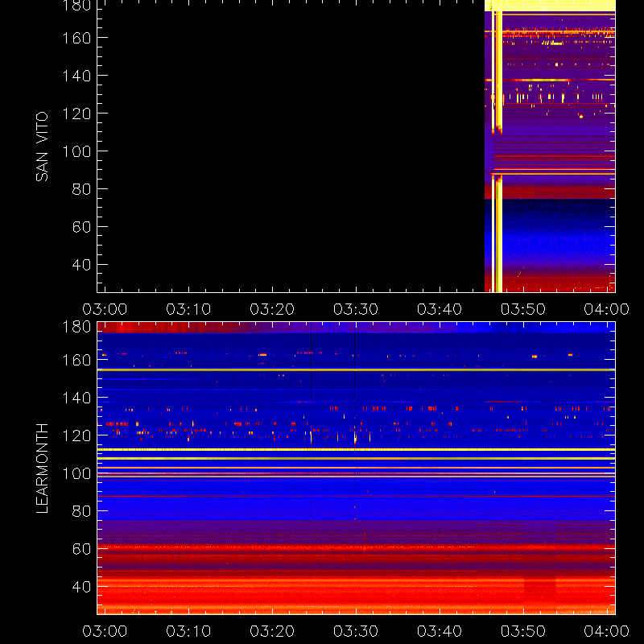Select the 160 tick label on San Vito plot
The height and width of the screenshot is (644, 644).
point(76,38)
